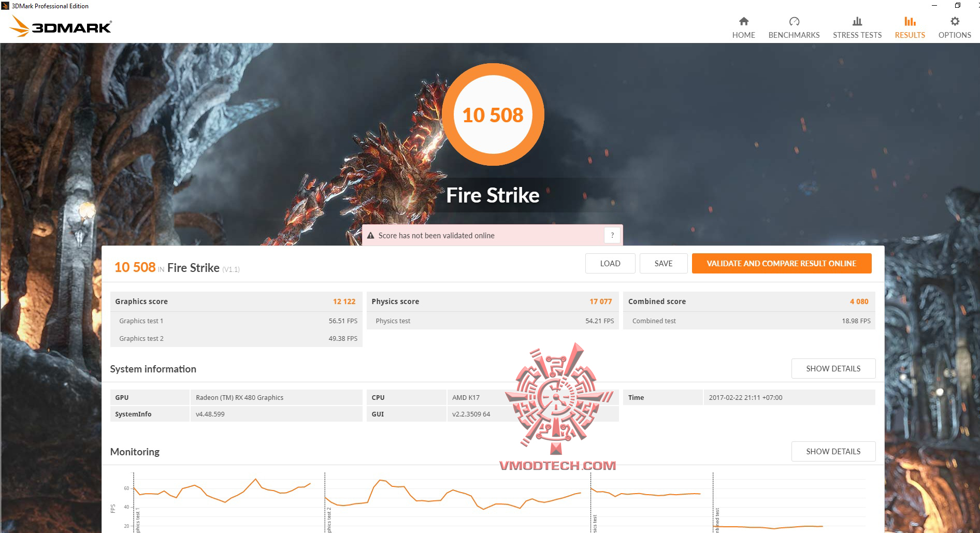Open the OPTIONS tab

pos(955,27)
